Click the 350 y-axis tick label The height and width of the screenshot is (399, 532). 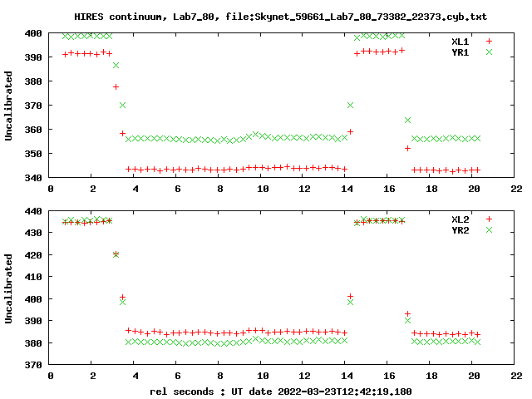tap(33, 154)
